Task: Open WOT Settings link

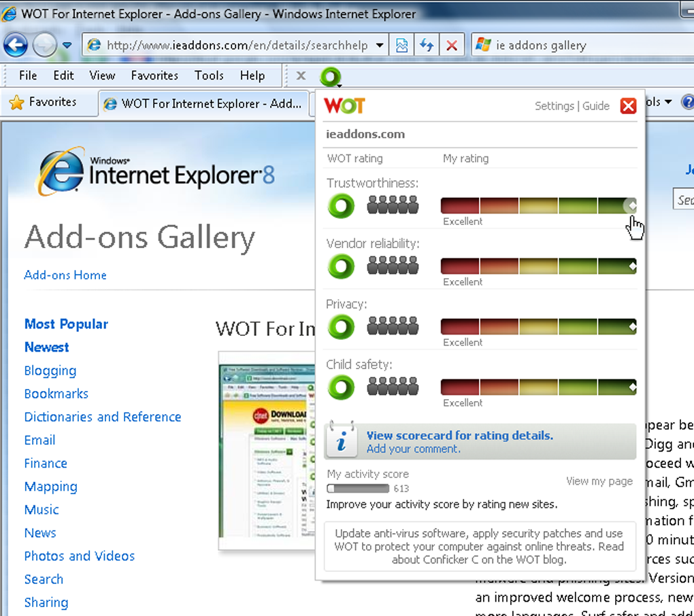Action: [554, 106]
